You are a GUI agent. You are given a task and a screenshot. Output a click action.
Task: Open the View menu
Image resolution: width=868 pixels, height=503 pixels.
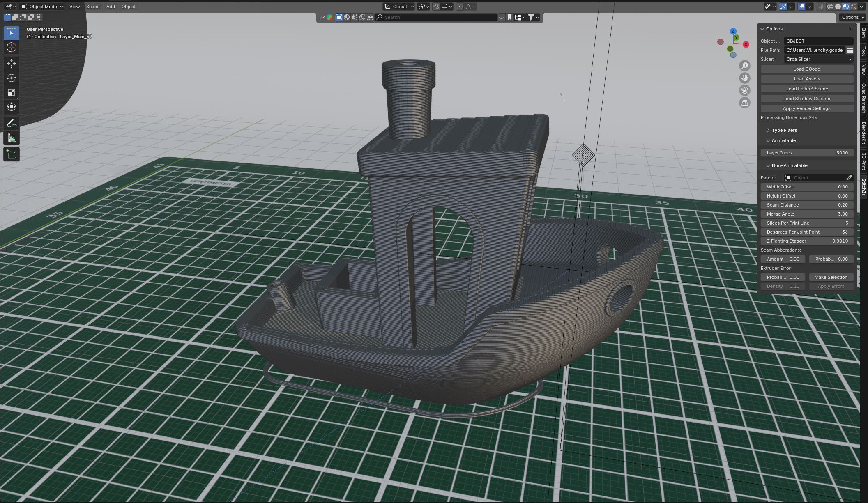(x=74, y=7)
